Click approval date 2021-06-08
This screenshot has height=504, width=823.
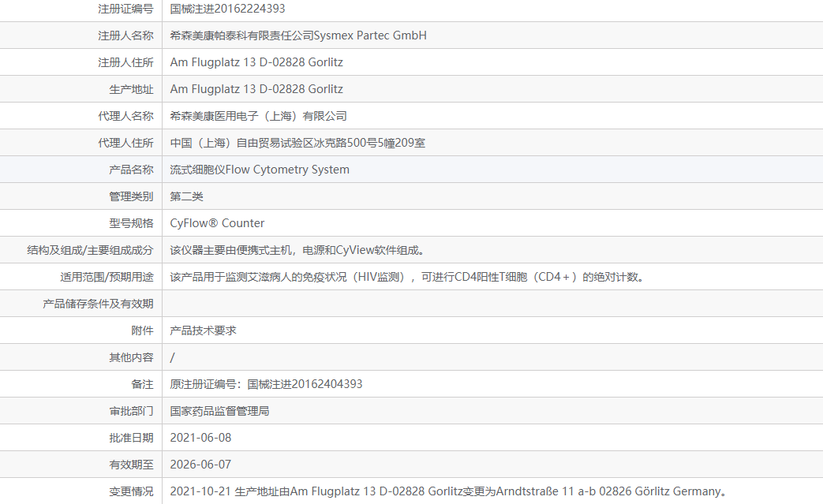(x=200, y=438)
